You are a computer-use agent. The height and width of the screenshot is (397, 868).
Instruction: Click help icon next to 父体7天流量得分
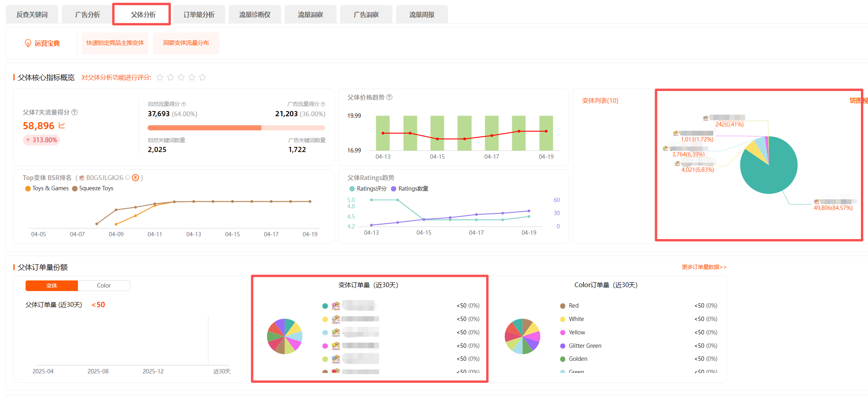click(74, 112)
